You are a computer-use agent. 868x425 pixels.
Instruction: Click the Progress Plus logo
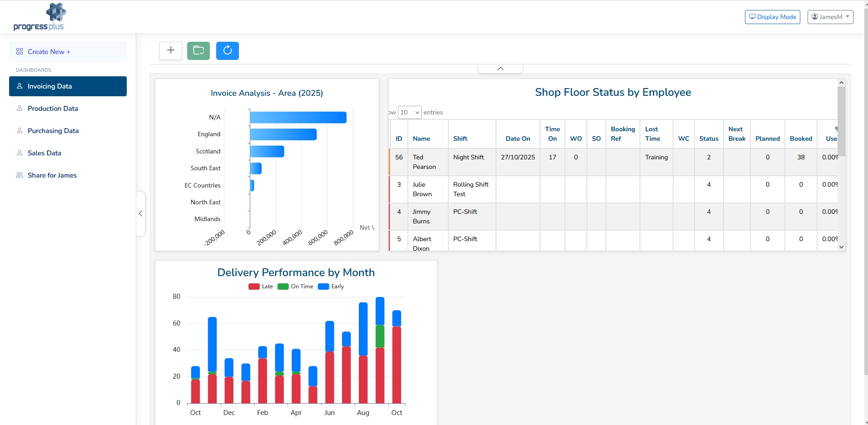click(x=39, y=17)
